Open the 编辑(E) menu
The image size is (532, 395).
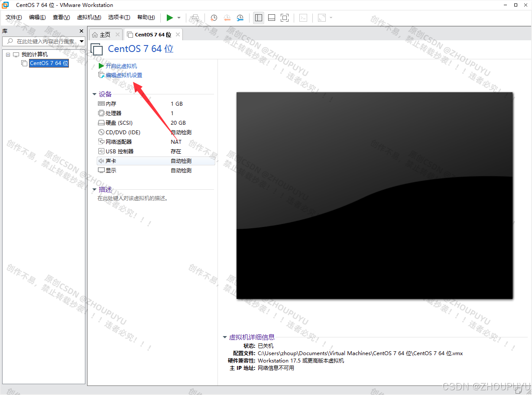pos(37,17)
